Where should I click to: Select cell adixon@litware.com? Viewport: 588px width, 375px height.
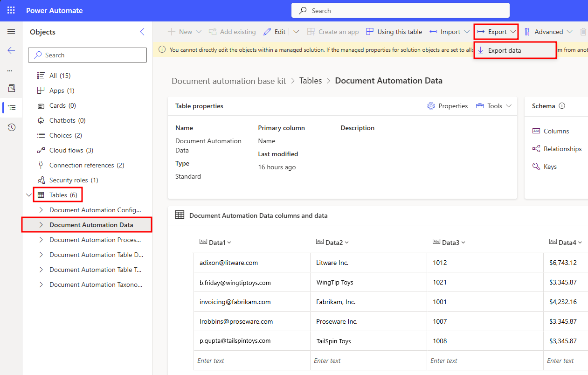[252, 263]
